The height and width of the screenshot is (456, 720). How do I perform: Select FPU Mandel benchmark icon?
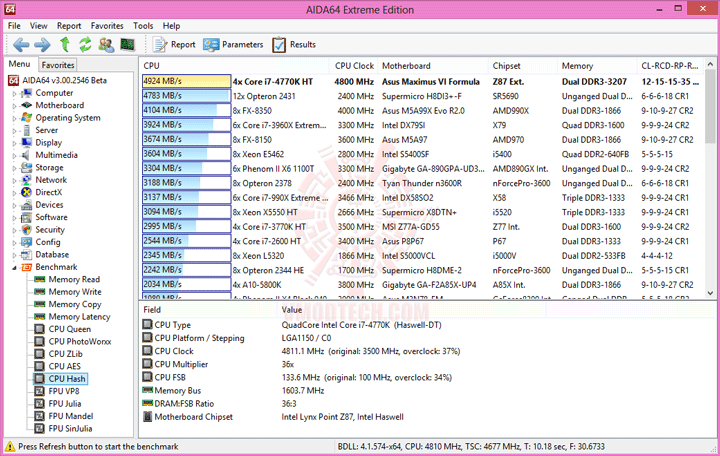pyautogui.click(x=40, y=416)
